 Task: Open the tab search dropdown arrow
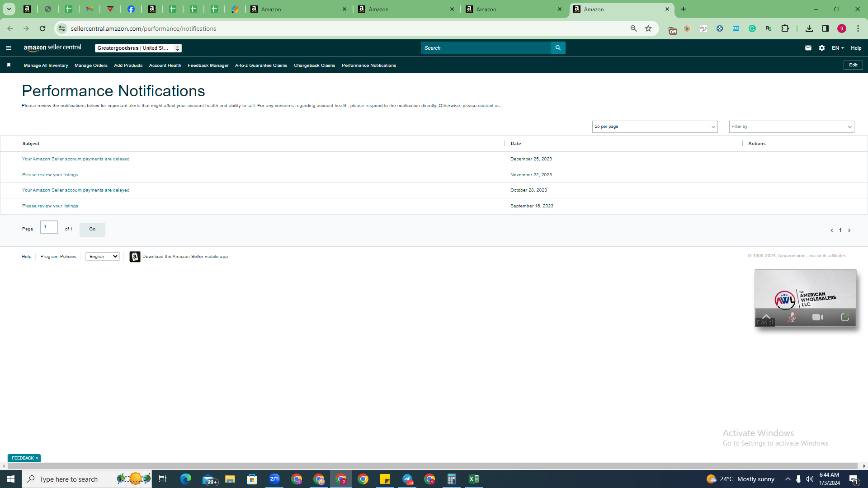point(9,9)
